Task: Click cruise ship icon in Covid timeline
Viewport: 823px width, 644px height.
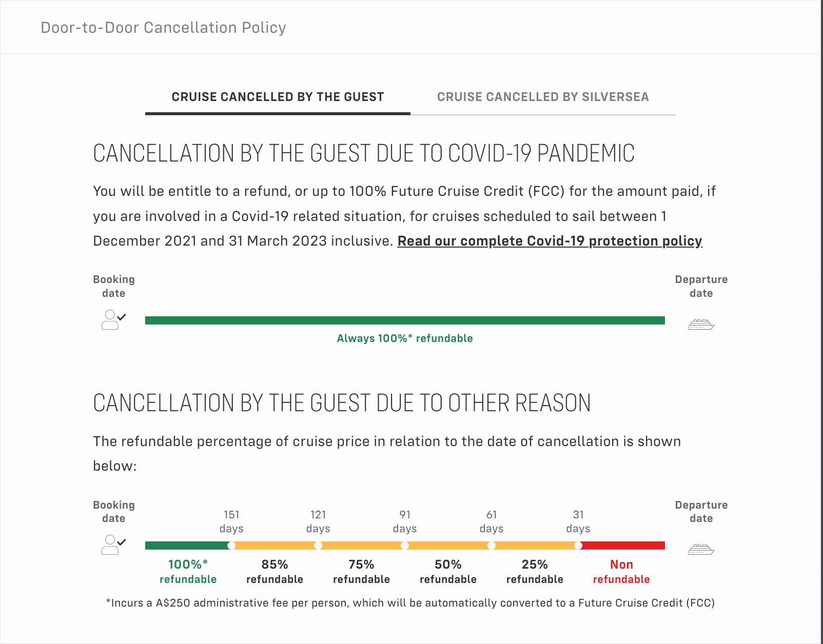Action: click(x=701, y=324)
